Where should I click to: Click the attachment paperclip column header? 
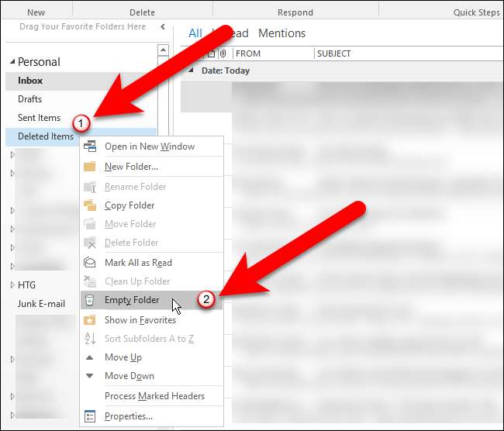tap(223, 53)
